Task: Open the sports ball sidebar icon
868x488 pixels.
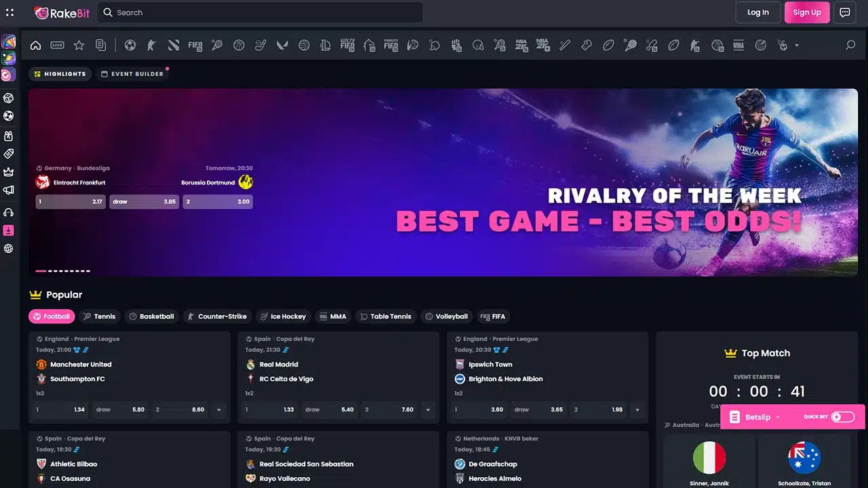Action: point(8,117)
